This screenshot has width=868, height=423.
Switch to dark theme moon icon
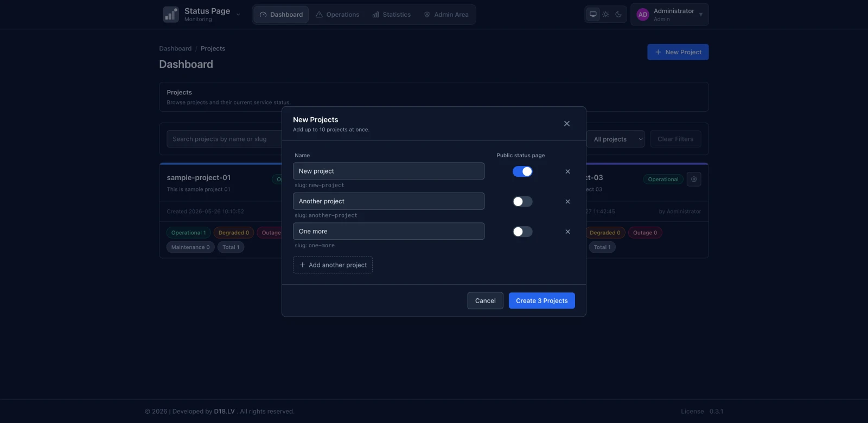click(618, 15)
